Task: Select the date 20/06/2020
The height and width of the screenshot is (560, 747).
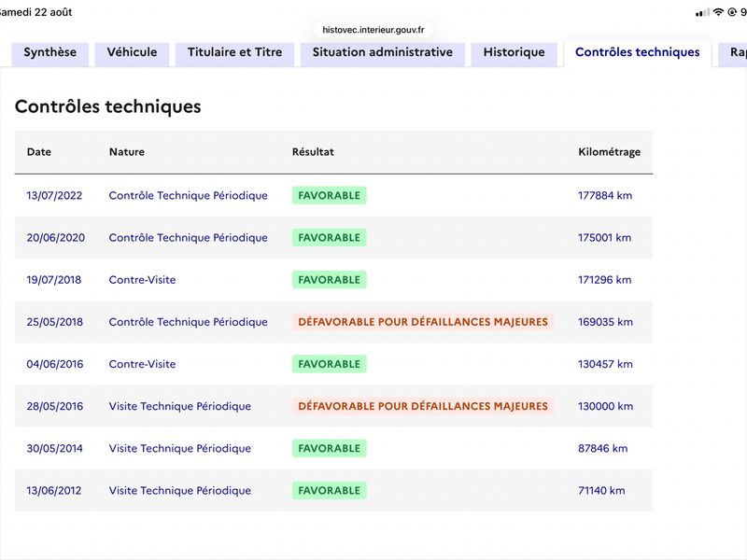Action: tap(56, 238)
